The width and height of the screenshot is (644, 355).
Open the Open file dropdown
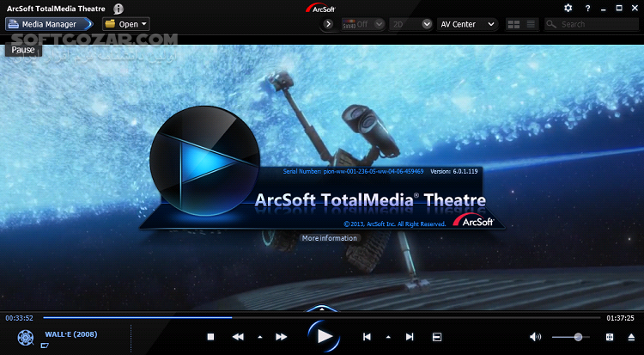126,24
